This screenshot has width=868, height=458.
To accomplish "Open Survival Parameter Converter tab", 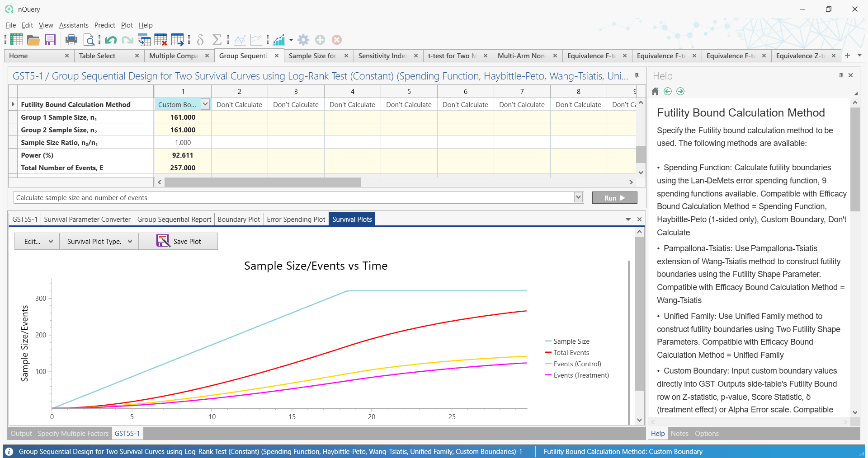I will (87, 219).
